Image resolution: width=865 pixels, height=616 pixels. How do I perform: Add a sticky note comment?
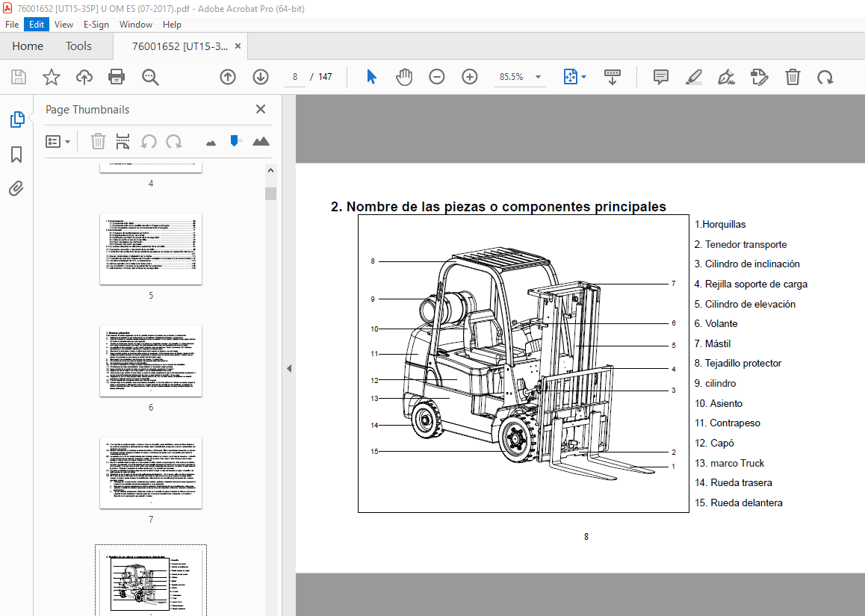(x=660, y=77)
